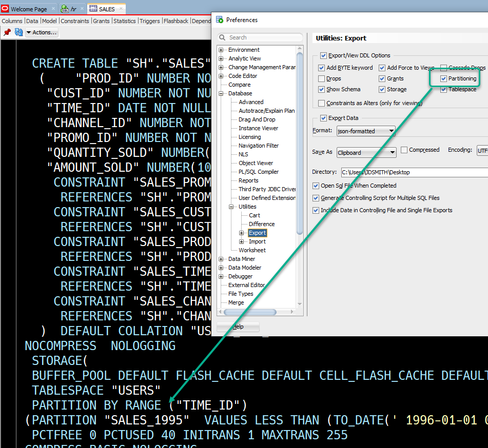
Task: Select PL/SQL Compiler preference
Action: click(259, 172)
